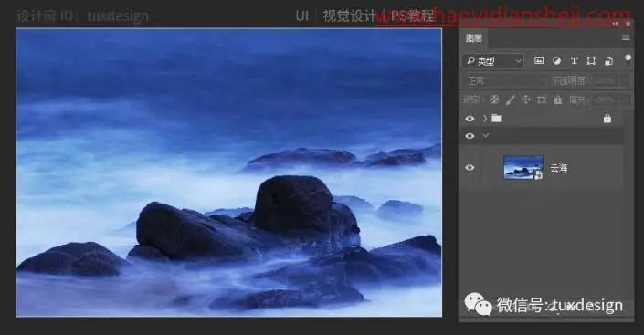The image size is (644, 335).
Task: Lock position move-arrows icon
Action: pos(526,99)
